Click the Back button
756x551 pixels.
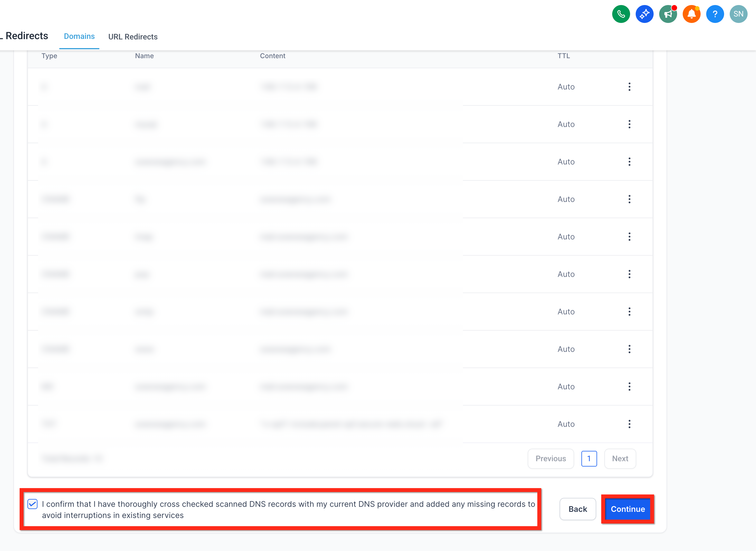pyautogui.click(x=577, y=509)
